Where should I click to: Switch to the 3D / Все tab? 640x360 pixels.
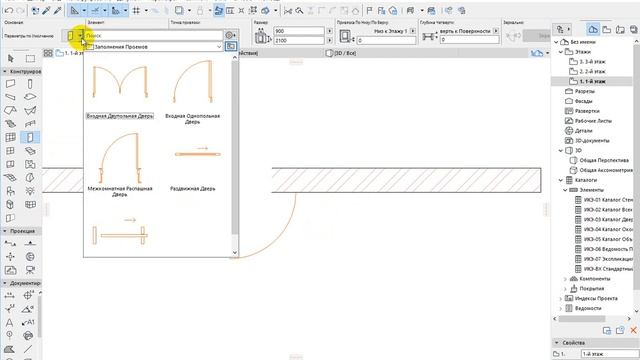point(341,53)
